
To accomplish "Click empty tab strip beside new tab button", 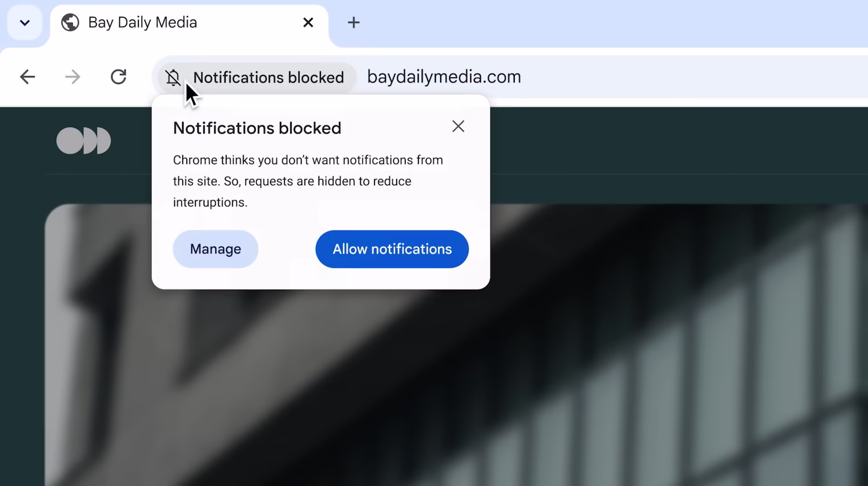I will tap(608, 23).
